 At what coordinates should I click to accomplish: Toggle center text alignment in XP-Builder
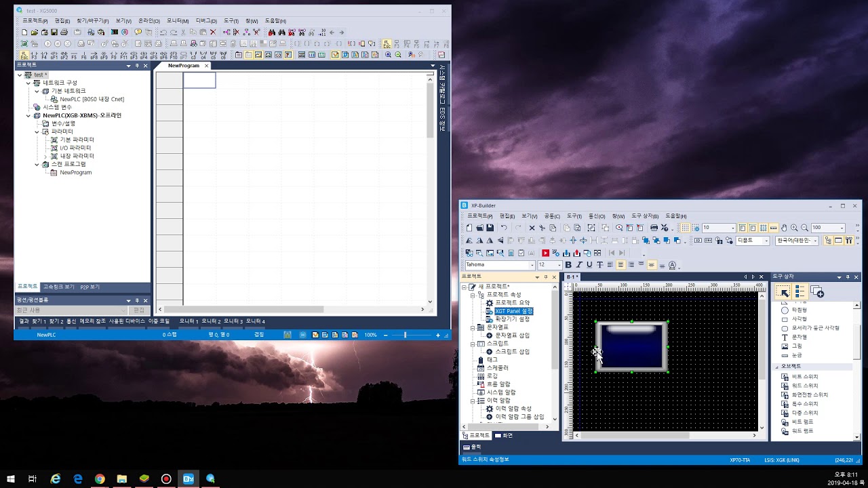tap(620, 265)
